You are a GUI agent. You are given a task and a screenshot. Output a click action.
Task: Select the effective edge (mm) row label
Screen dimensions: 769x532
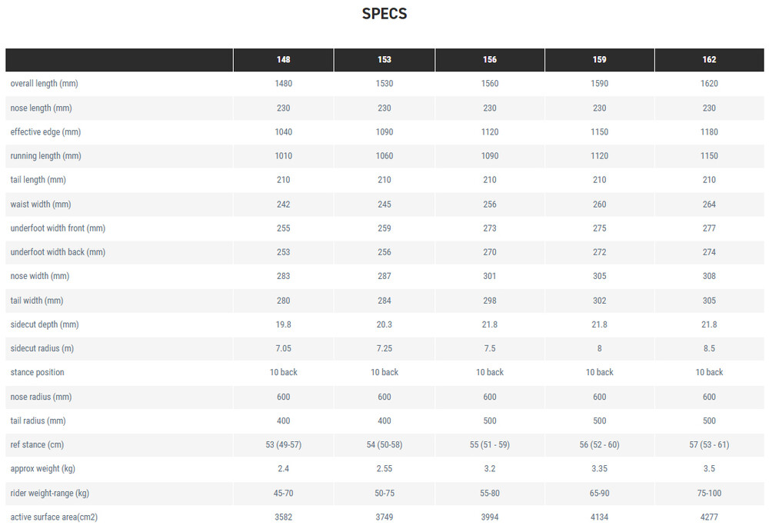pyautogui.click(x=45, y=132)
